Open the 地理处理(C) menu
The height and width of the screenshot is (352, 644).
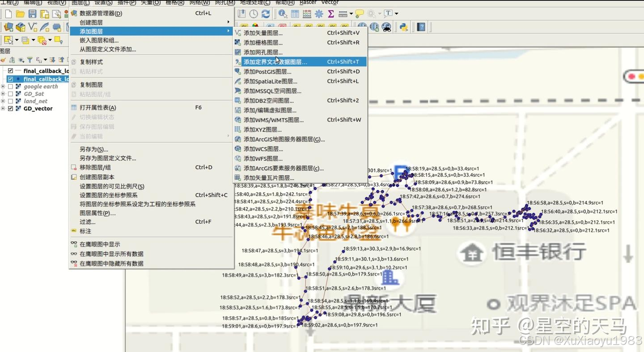pos(255,3)
